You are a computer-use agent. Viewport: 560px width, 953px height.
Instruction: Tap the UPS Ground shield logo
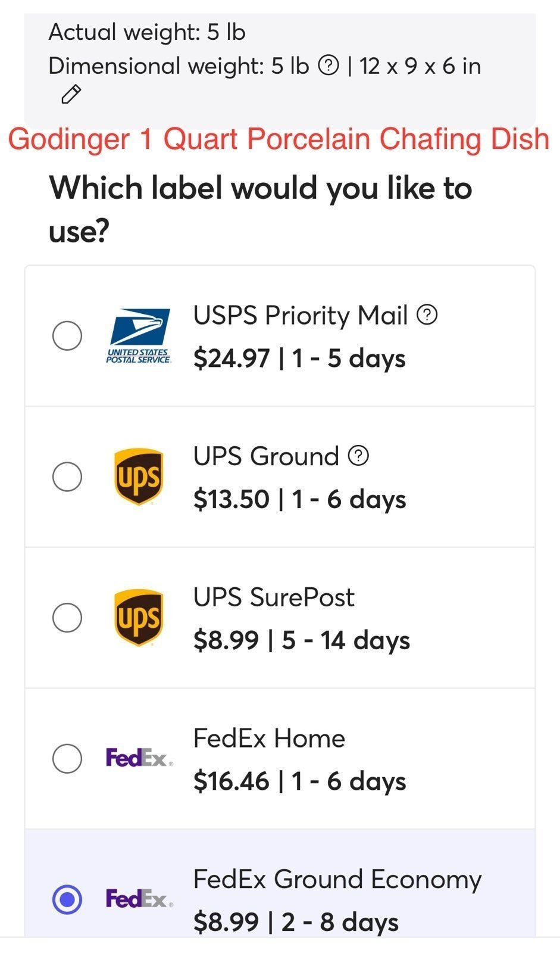139,476
